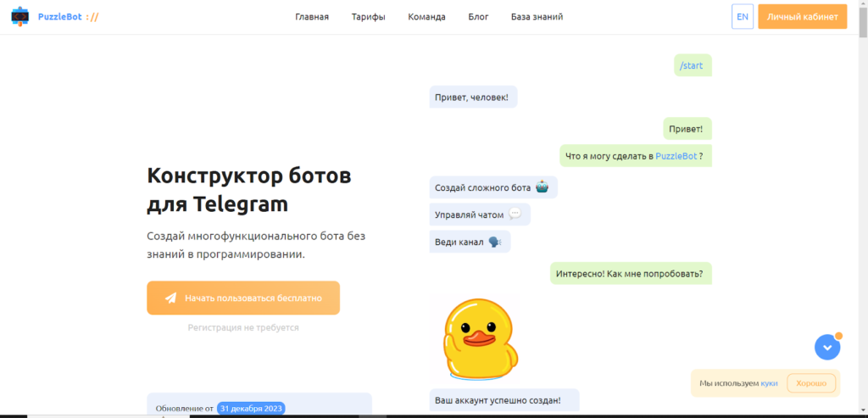Click the Регистрация не требуется caption

point(243,328)
